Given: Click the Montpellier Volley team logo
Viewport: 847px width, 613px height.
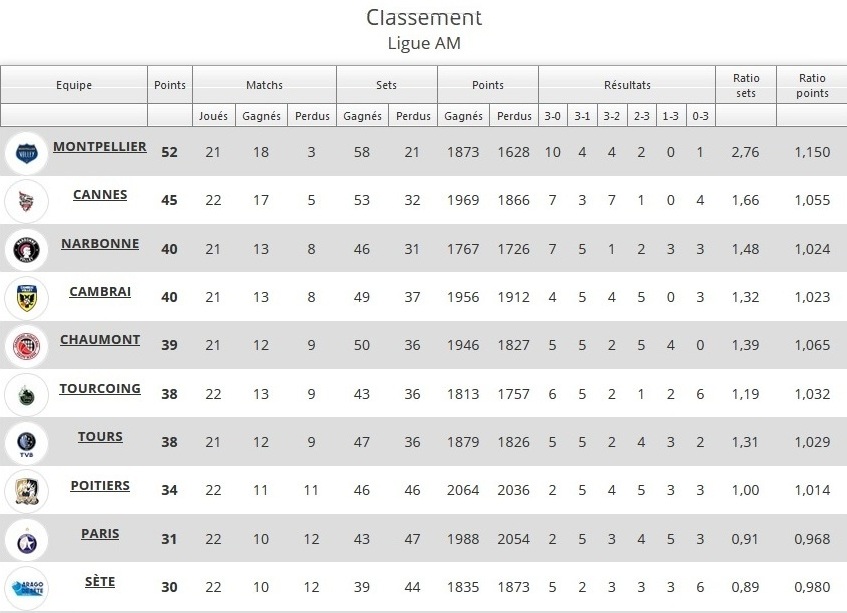Looking at the screenshot, I should point(26,153).
